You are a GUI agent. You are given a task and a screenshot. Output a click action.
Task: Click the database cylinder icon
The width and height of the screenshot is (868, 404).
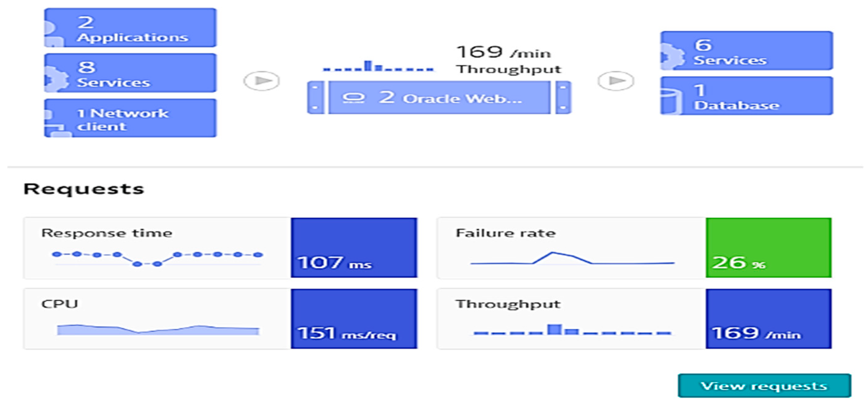pos(670,101)
